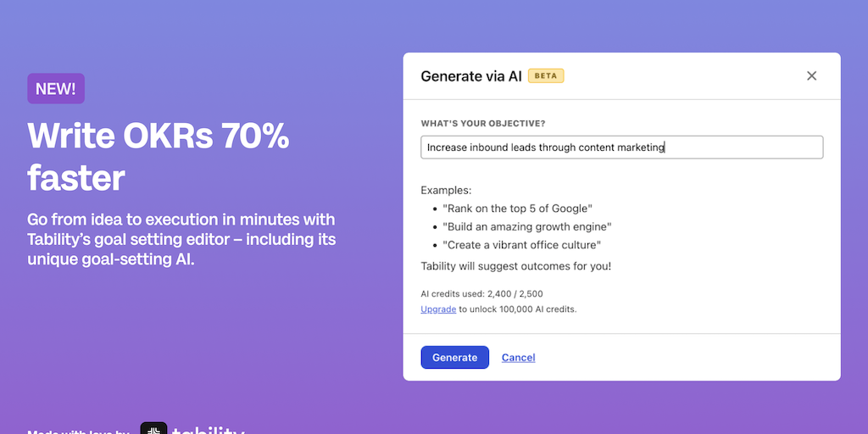Click the AI credits used counter
This screenshot has height=434, width=868.
point(481,294)
